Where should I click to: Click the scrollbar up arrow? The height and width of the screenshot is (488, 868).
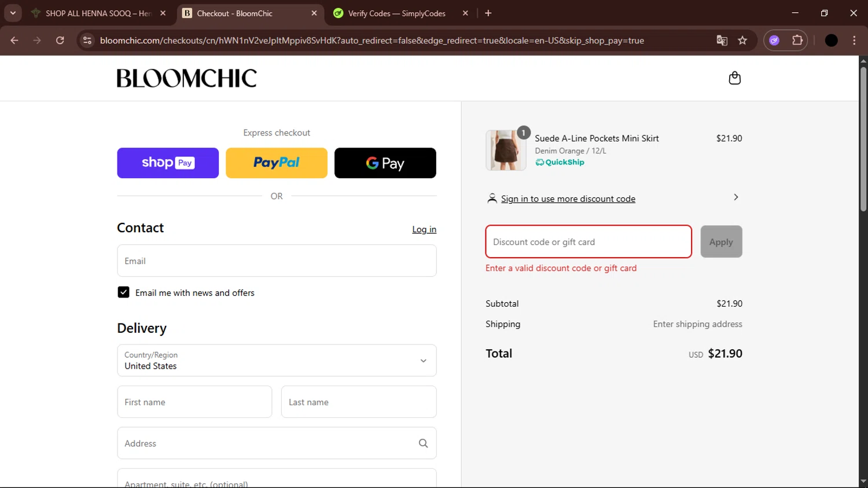(863, 60)
